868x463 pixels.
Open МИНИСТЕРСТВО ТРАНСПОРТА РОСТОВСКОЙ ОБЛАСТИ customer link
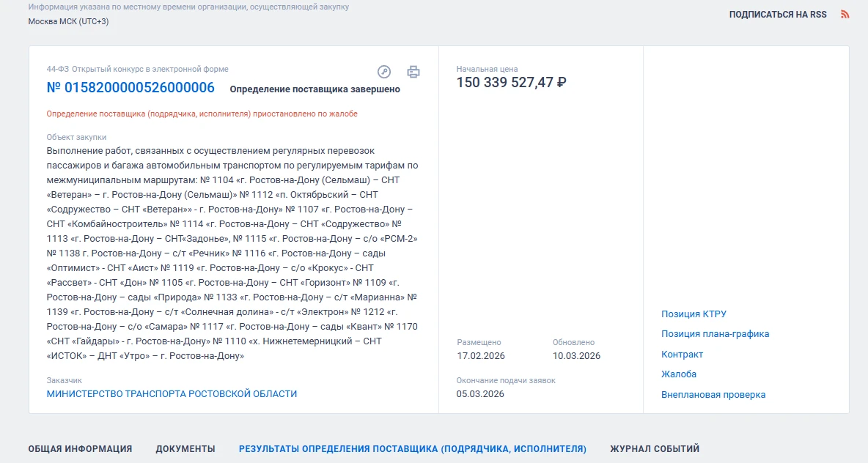pyautogui.click(x=172, y=393)
